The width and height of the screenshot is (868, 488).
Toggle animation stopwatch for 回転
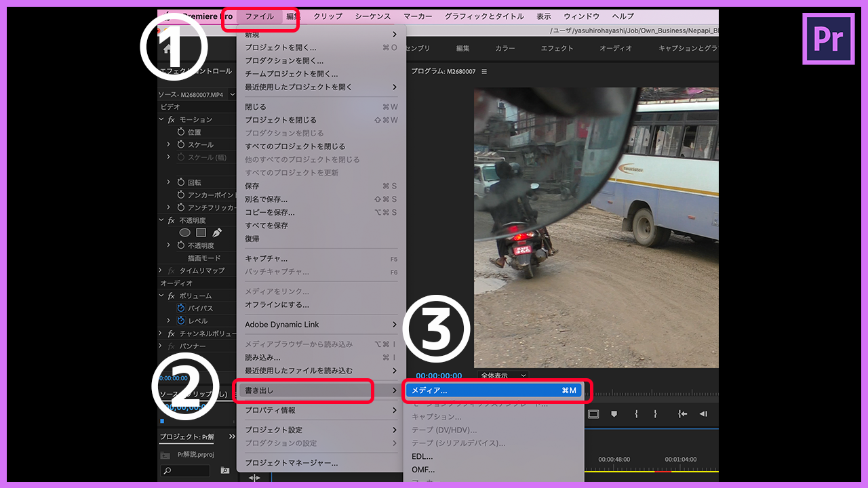coord(181,182)
